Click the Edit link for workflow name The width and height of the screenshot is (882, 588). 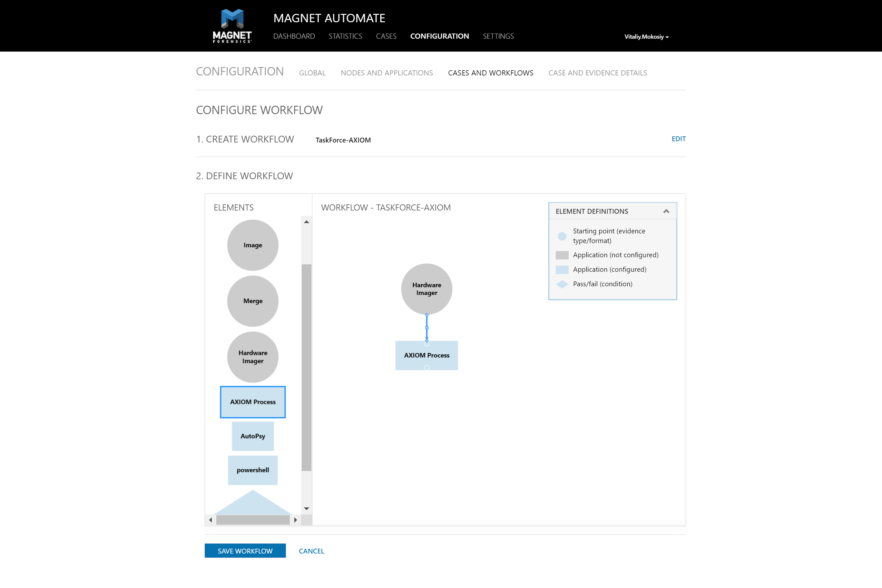(x=679, y=139)
